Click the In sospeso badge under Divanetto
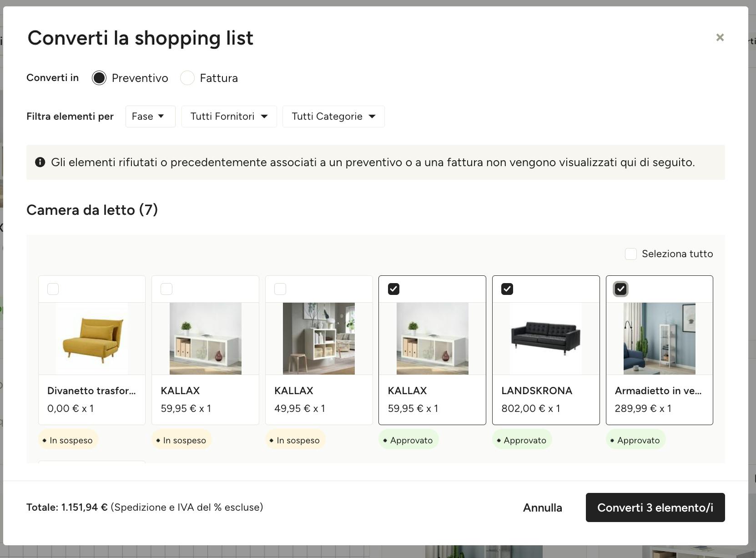 point(68,440)
